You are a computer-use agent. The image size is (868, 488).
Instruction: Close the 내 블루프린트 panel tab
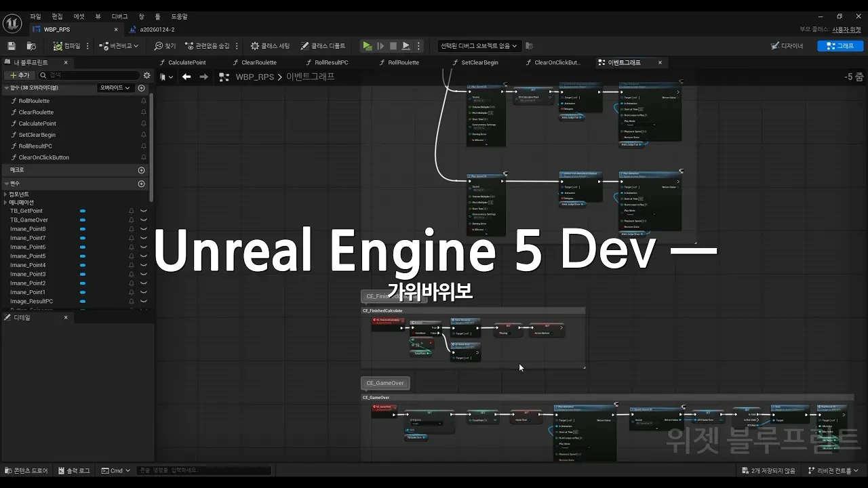coord(66,62)
